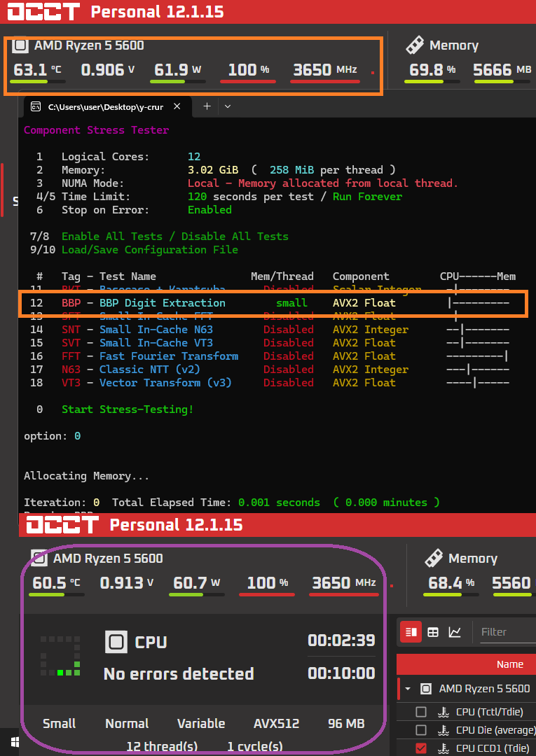Click chip icon in AMD Ryzen 5 5600 tree row
536x756 pixels.
click(425, 689)
